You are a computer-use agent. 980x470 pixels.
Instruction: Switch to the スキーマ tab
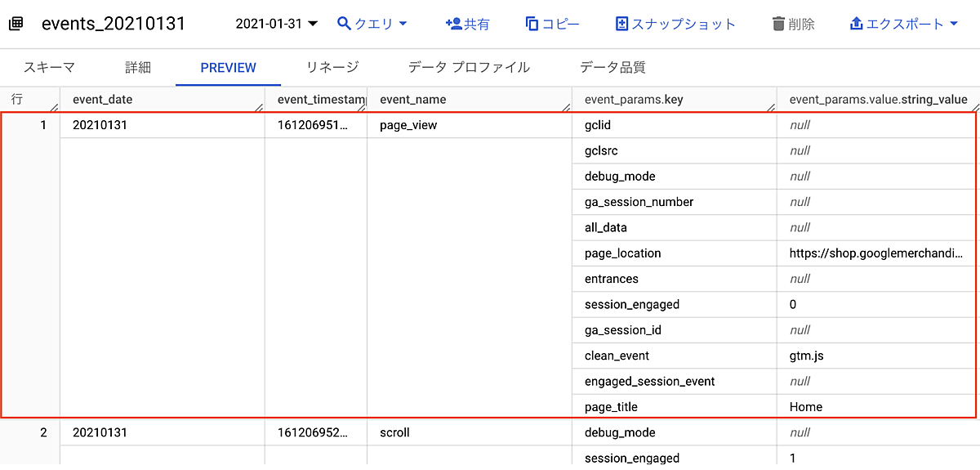pos(49,67)
